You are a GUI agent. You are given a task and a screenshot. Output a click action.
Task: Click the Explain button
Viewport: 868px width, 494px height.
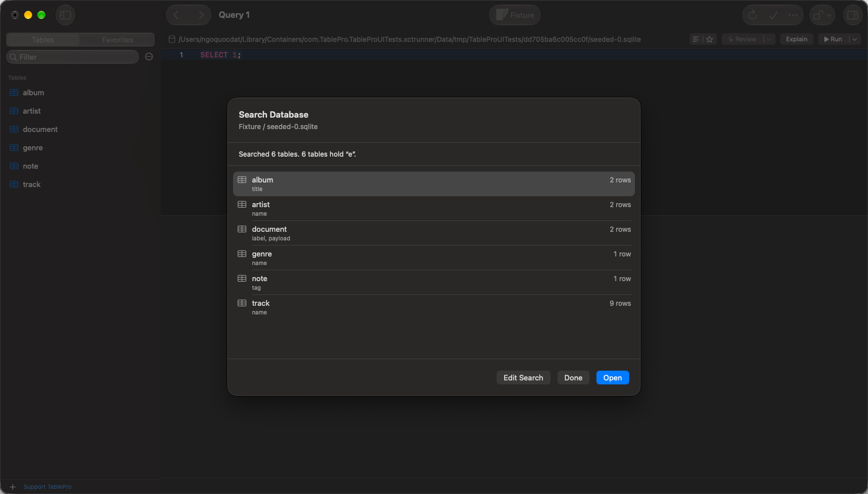797,39
